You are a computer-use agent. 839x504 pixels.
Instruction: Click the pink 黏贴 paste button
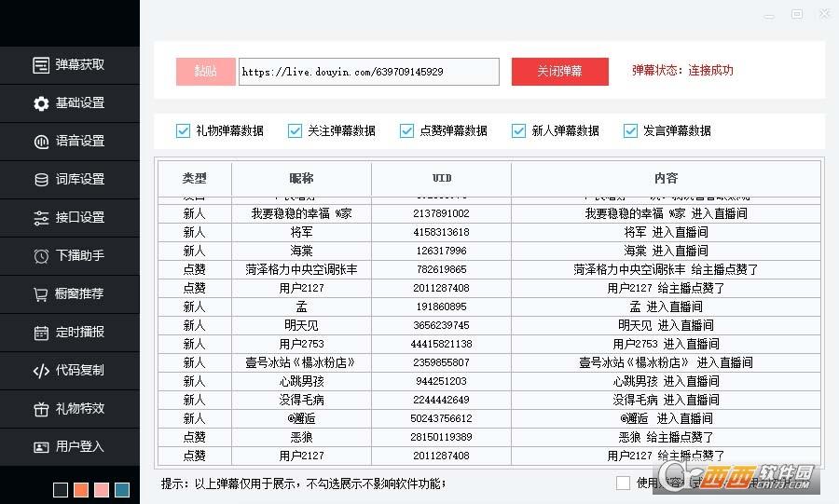(x=205, y=72)
